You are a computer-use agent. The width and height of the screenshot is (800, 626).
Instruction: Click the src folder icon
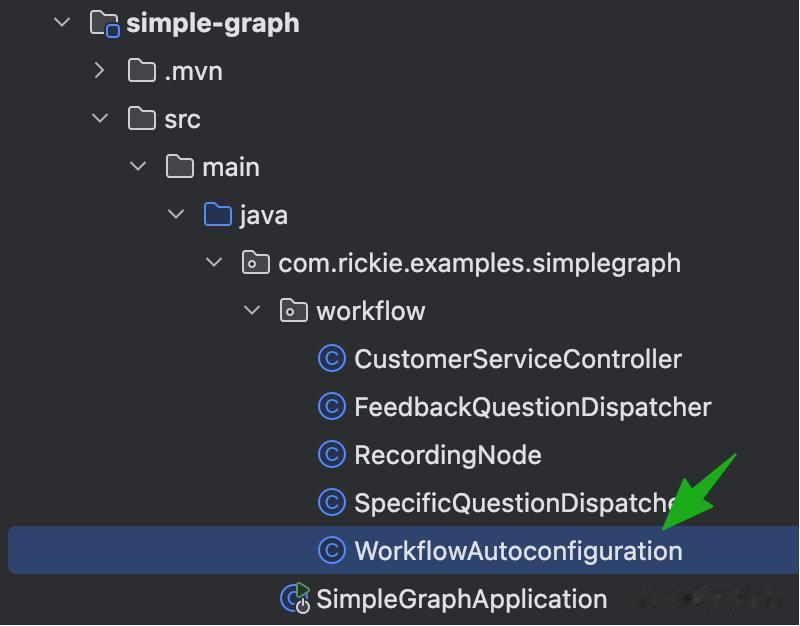(142, 119)
